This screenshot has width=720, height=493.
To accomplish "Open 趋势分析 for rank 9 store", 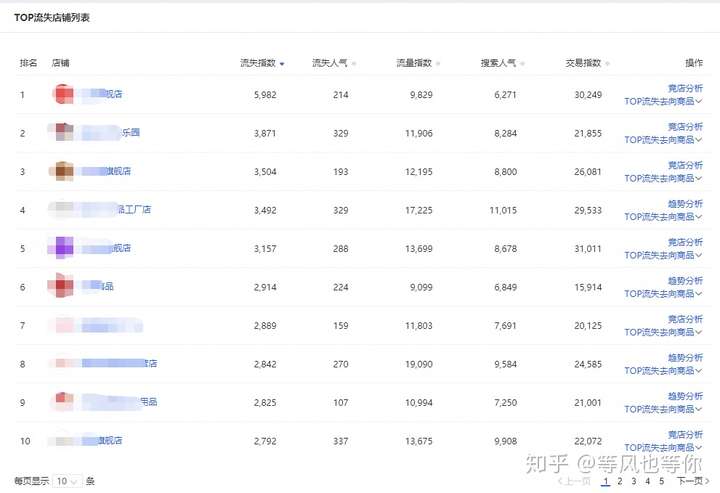I will pos(685,396).
